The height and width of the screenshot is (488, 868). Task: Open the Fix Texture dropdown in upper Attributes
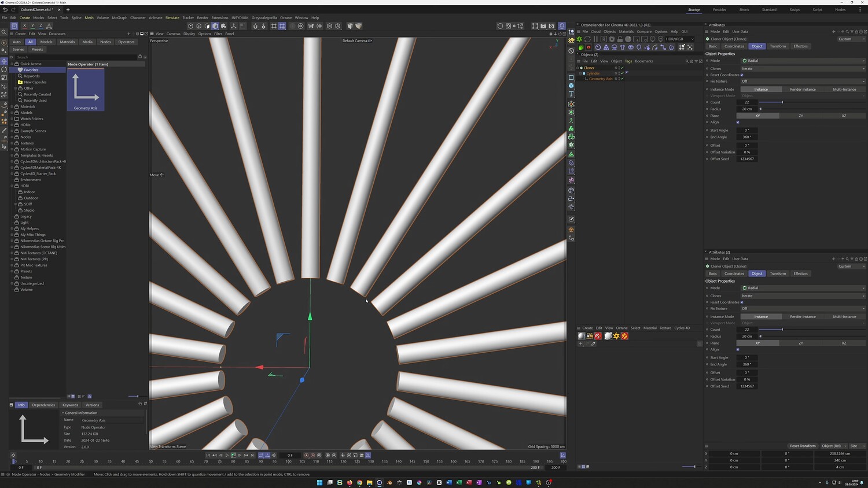[803, 82]
